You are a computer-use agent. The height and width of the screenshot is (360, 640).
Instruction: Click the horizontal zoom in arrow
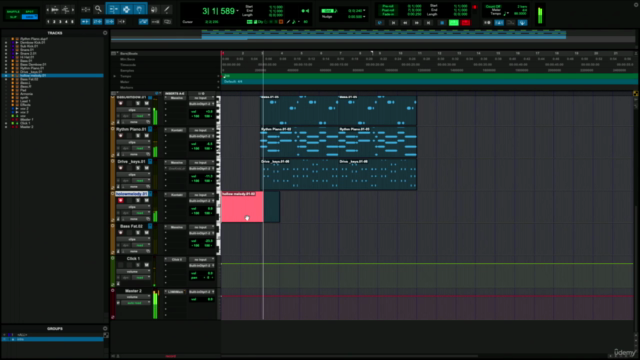73,9
